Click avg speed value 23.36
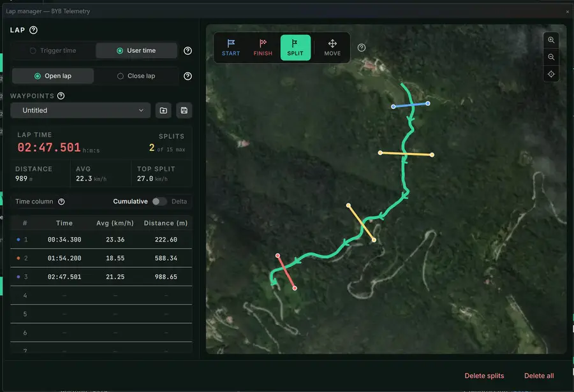Viewport: 574px width, 392px height. point(115,240)
